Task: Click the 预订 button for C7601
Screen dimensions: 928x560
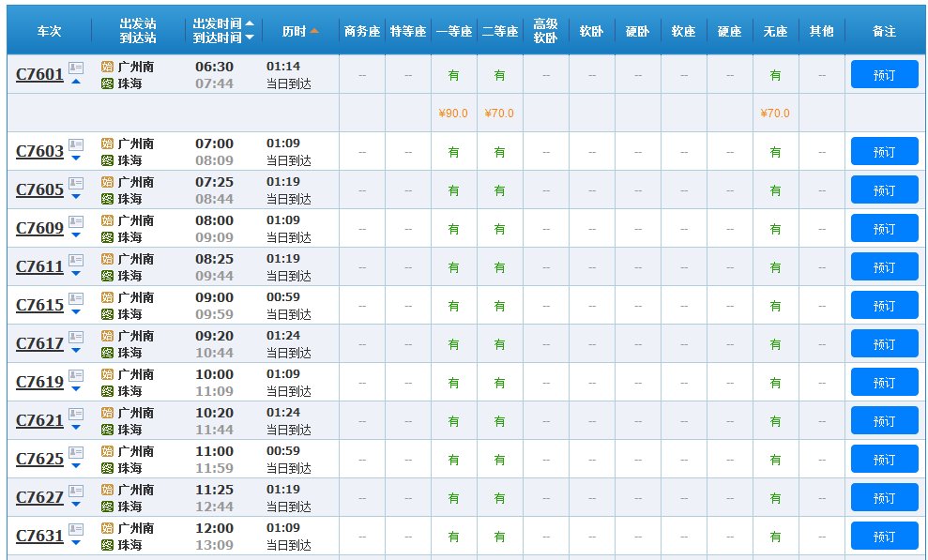Action: click(x=884, y=74)
